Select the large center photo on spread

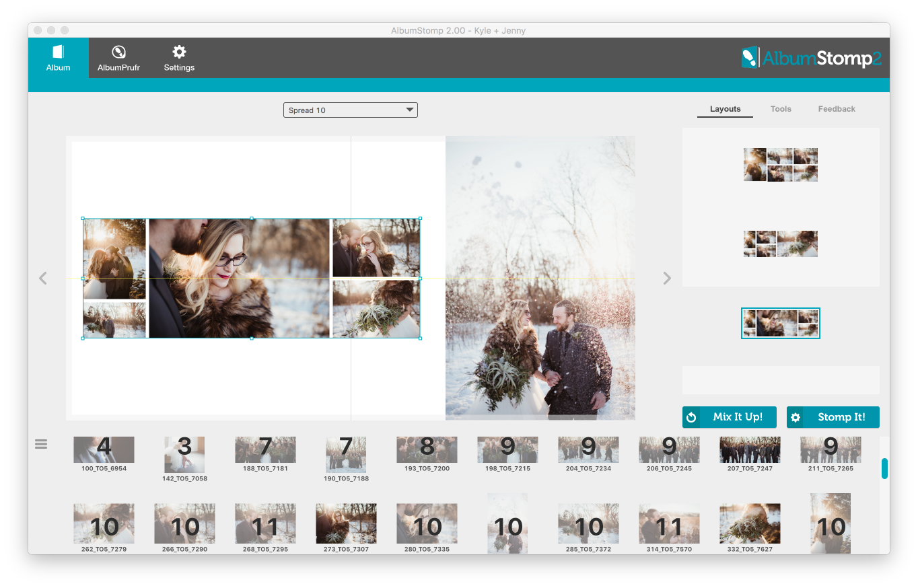(x=240, y=278)
